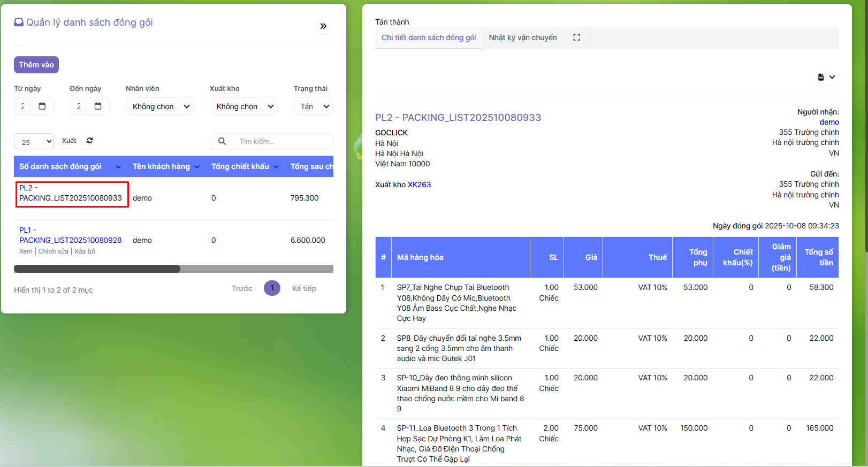Collapse panel using double chevron icon
This screenshot has height=467, width=868.
323,26
